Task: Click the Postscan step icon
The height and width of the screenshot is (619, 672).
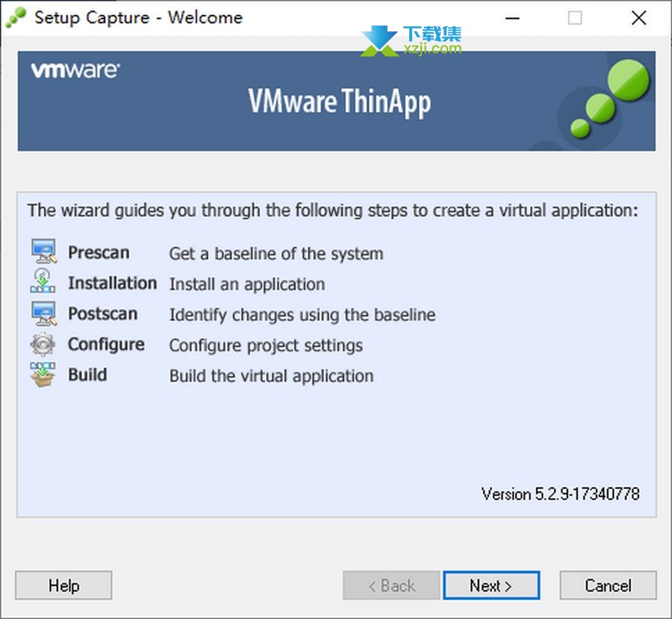Action: point(43,313)
